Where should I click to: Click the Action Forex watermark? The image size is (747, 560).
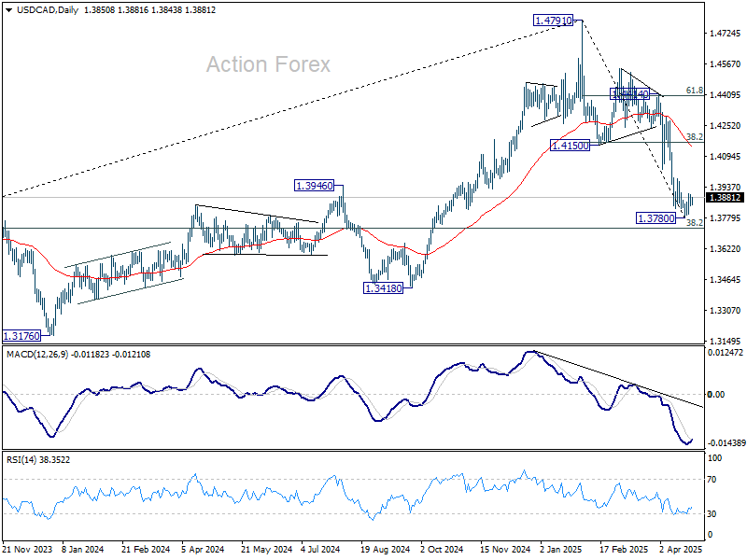268,64
